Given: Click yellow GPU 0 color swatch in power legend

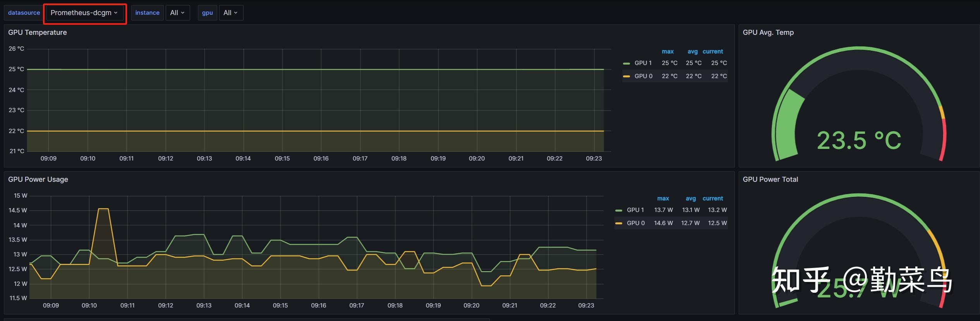Looking at the screenshot, I should click(618, 224).
